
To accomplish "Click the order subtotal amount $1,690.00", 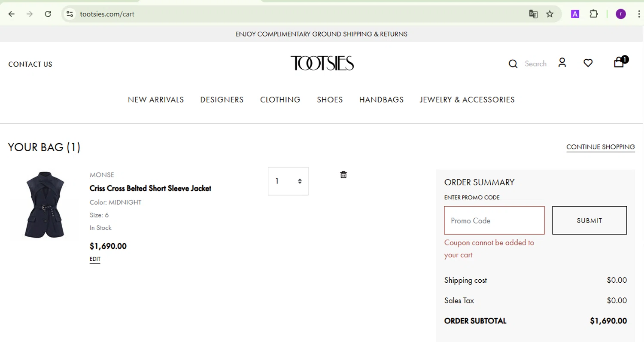I will pos(608,321).
